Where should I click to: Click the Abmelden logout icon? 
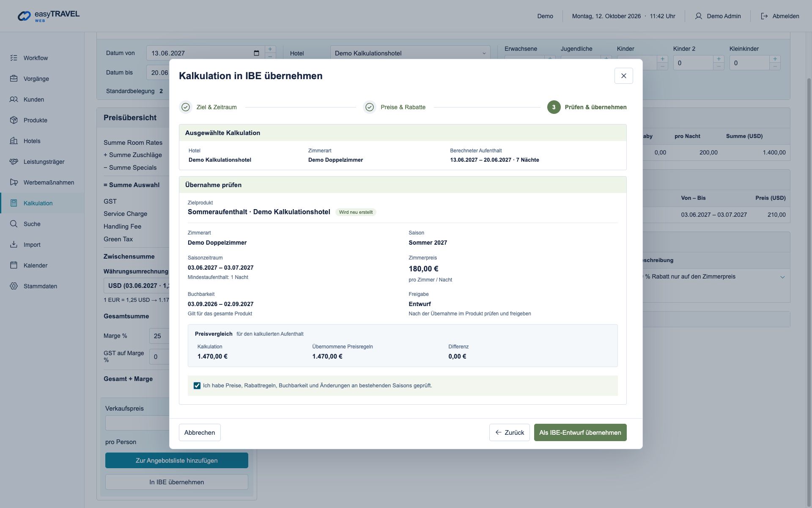click(x=764, y=16)
